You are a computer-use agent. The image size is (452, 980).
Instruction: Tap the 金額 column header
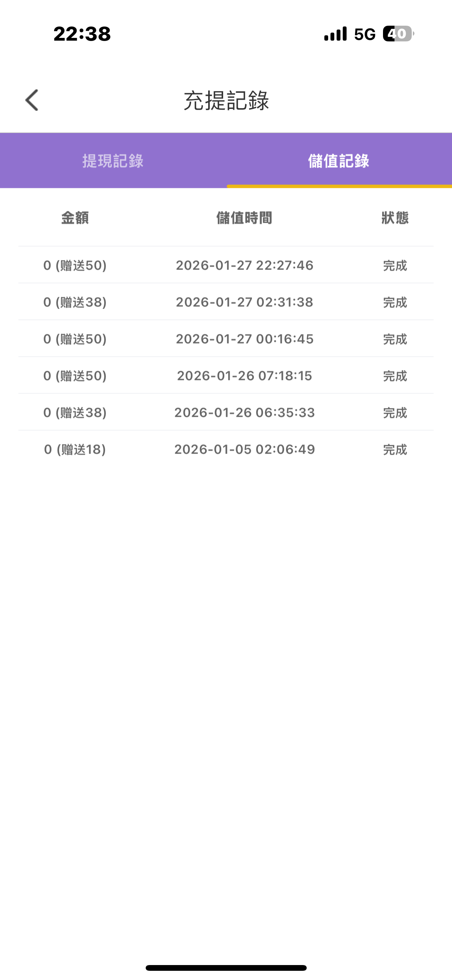coord(75,218)
